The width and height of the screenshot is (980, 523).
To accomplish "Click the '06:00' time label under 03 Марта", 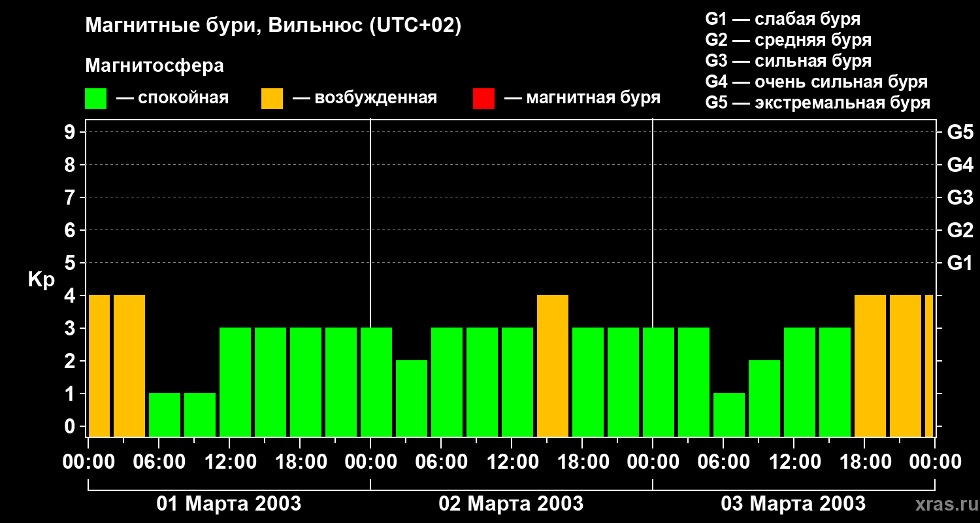I will click(723, 462).
